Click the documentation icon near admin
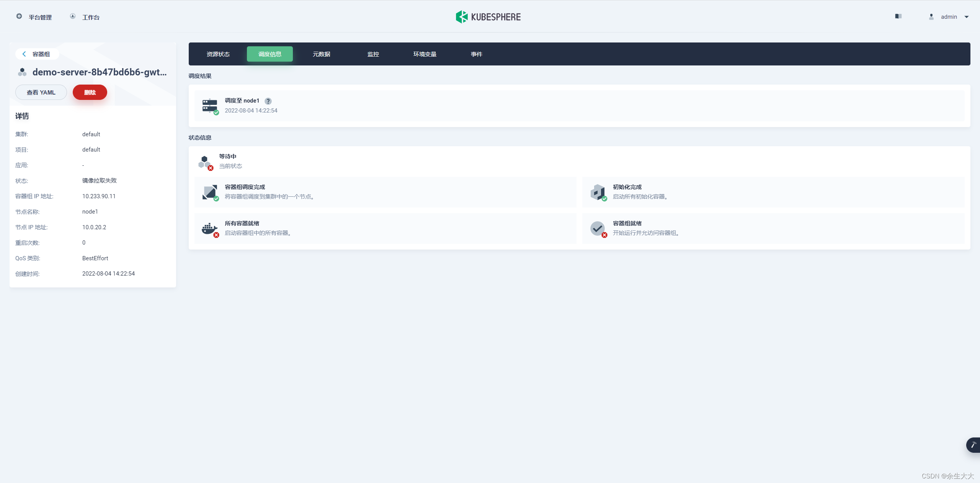Image resolution: width=980 pixels, height=483 pixels. click(x=898, y=16)
